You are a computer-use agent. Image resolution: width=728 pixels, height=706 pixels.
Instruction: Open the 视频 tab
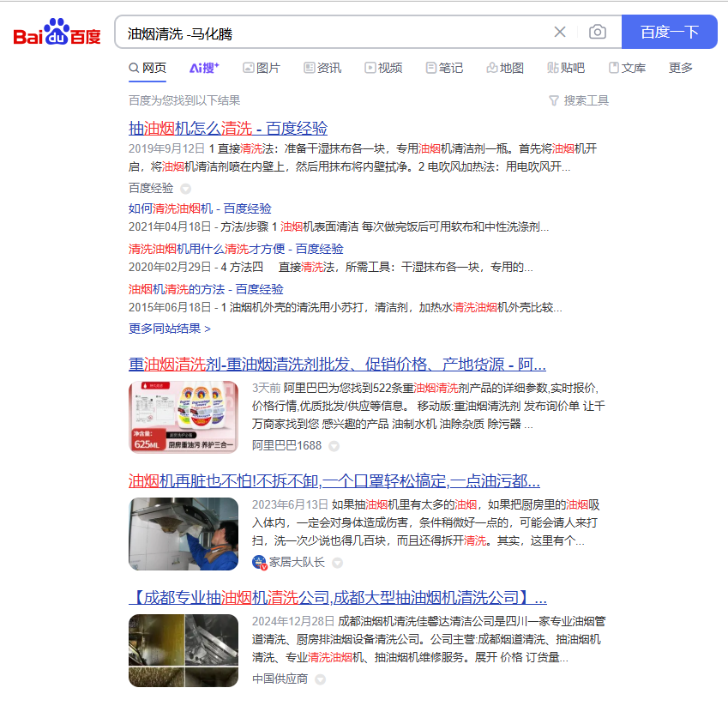coord(383,68)
